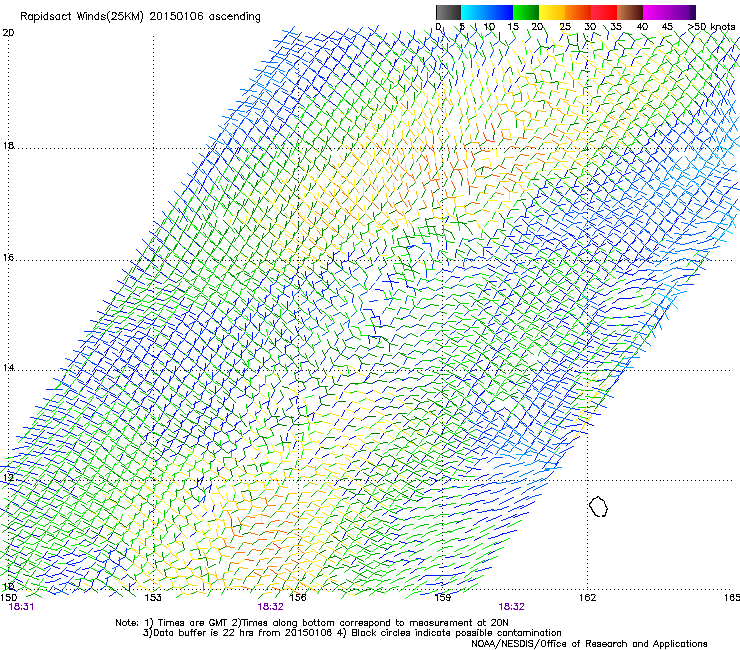Viewport: 740px width, 650px height.
Task: Click the 'Note: 1) Times are GMT' line
Action: (x=312, y=623)
